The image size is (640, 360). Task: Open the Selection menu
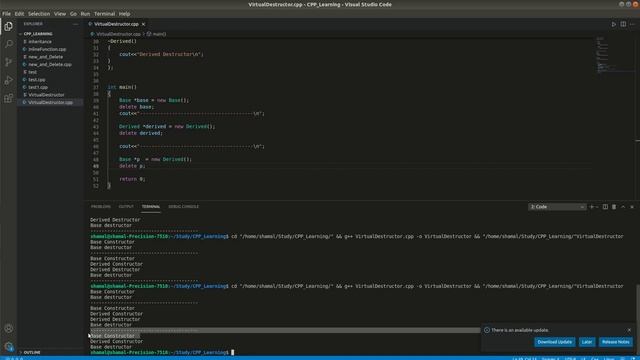tap(39, 13)
